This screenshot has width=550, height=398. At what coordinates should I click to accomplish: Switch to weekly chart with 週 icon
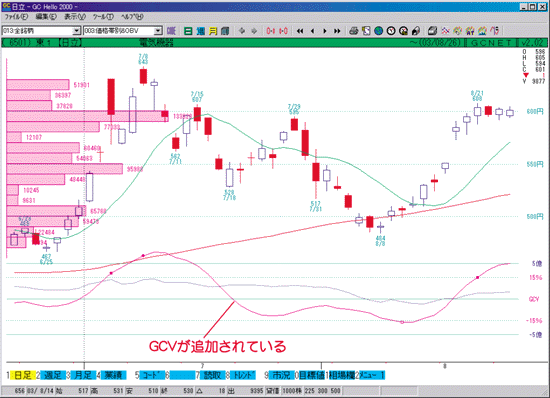click(200, 31)
